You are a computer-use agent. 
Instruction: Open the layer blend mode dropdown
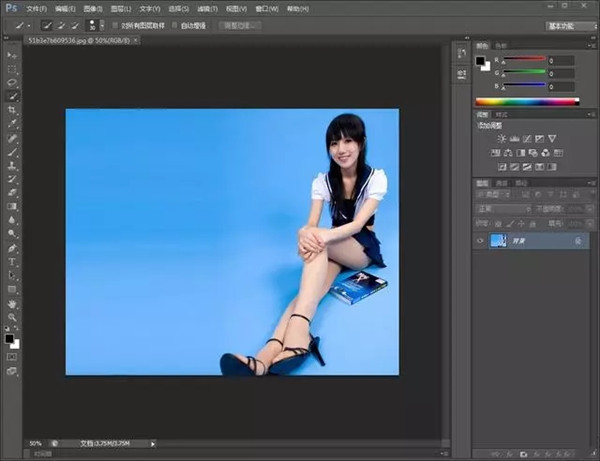click(500, 209)
